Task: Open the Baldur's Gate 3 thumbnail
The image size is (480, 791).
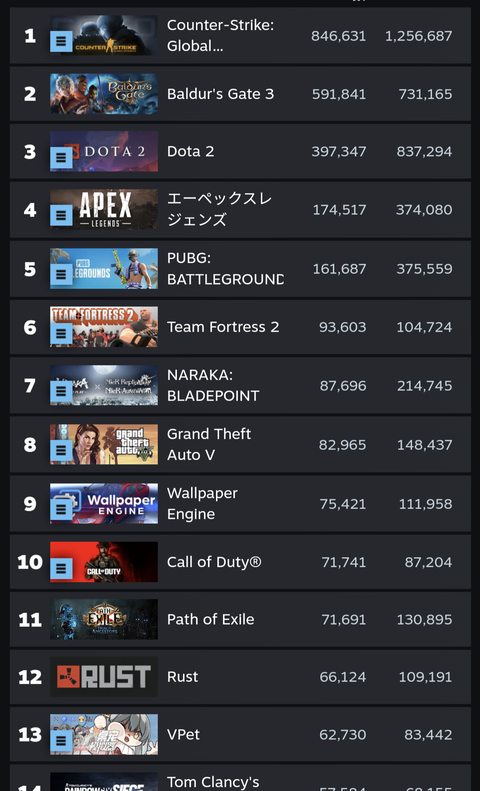Action: point(104,94)
